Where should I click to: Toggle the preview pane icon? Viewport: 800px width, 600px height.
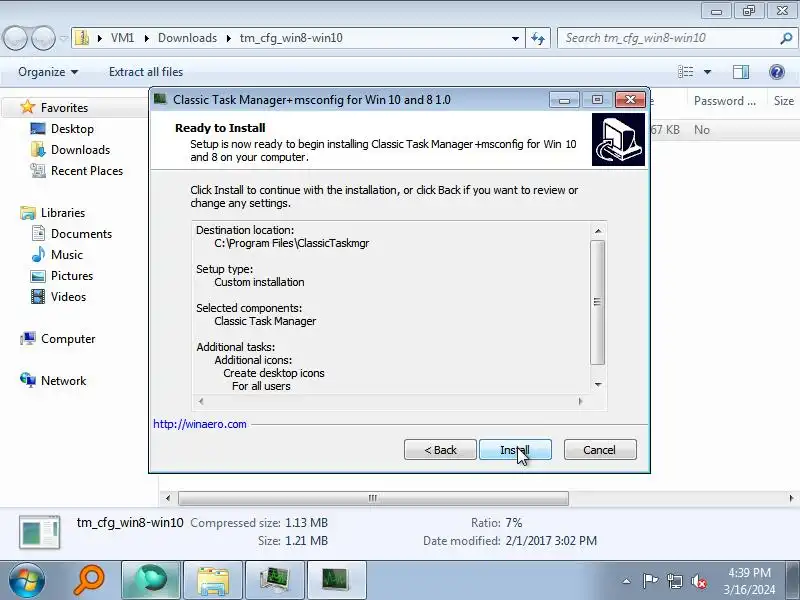[x=741, y=72]
